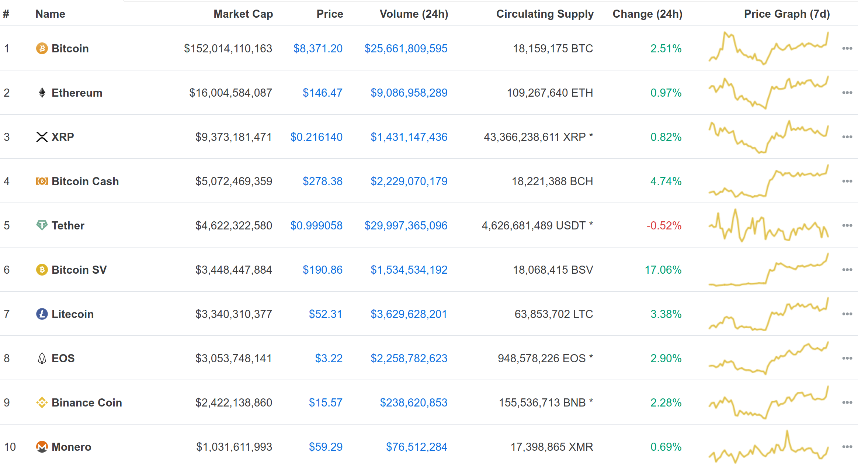
Task: Click the EOS logo icon
Action: pos(42,358)
